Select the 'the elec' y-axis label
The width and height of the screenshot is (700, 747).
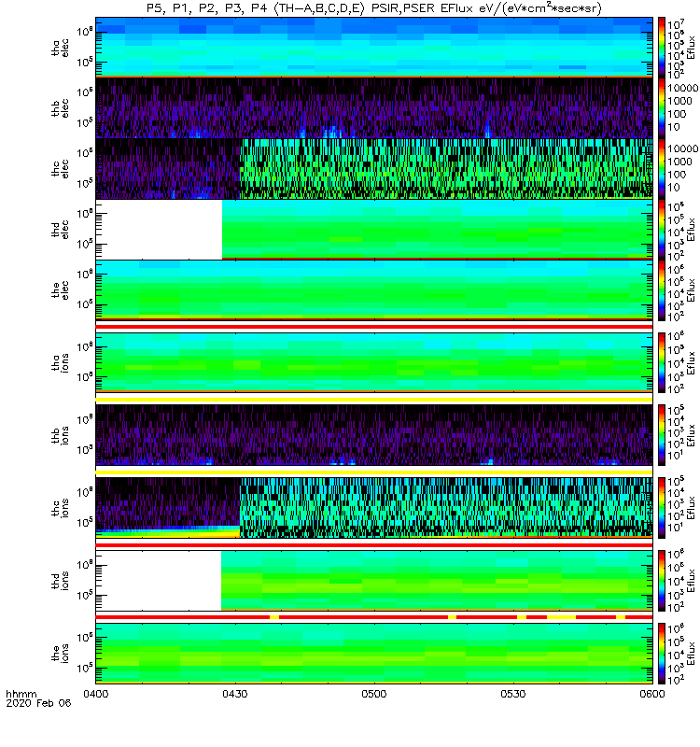pyautogui.click(x=60, y=290)
